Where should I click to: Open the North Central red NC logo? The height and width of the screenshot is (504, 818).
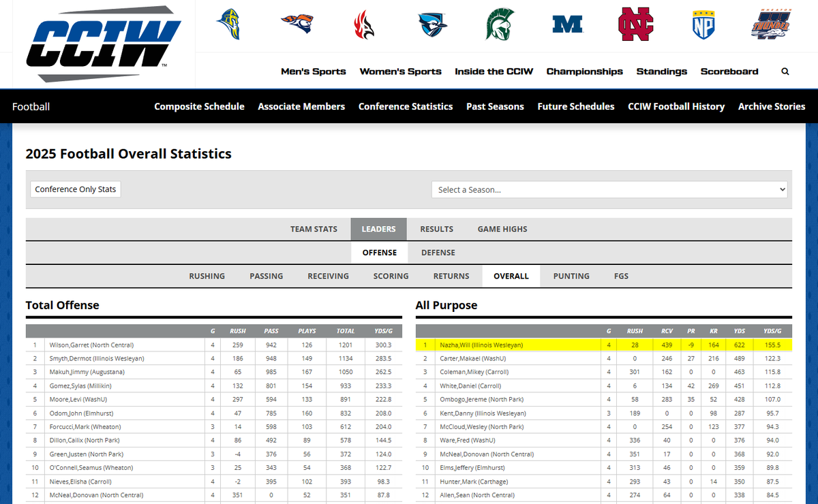(635, 24)
